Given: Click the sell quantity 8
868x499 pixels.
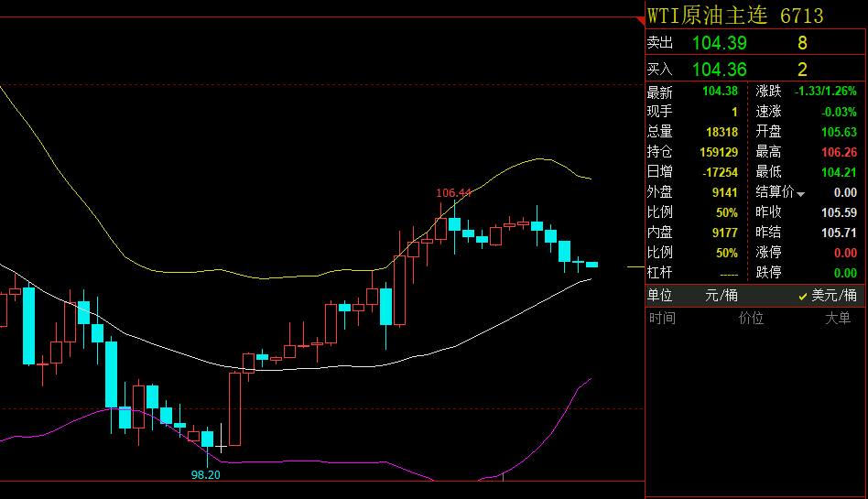Looking at the screenshot, I should 802,43.
